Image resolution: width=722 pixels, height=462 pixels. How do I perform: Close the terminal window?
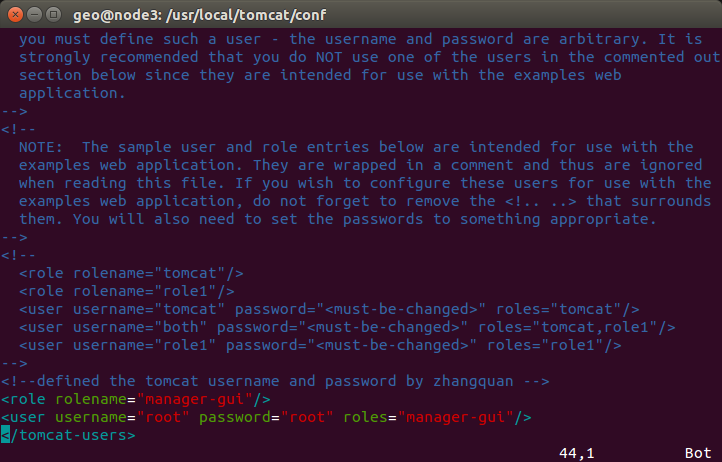point(14,14)
